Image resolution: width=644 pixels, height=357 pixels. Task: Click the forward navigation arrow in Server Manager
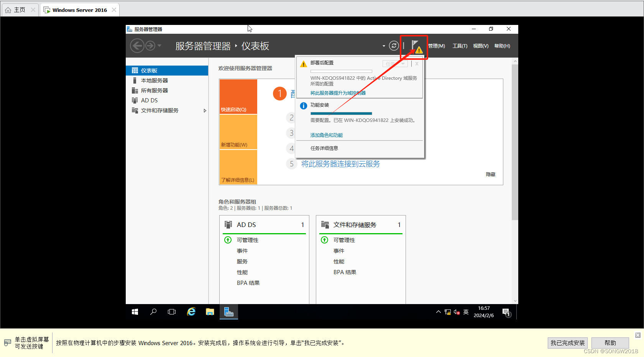pos(150,46)
